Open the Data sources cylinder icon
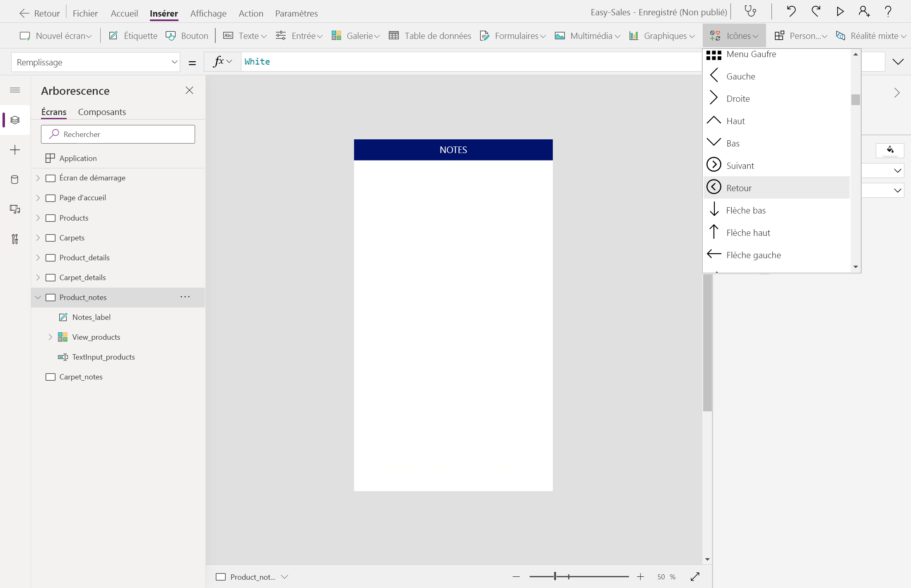 (x=14, y=180)
